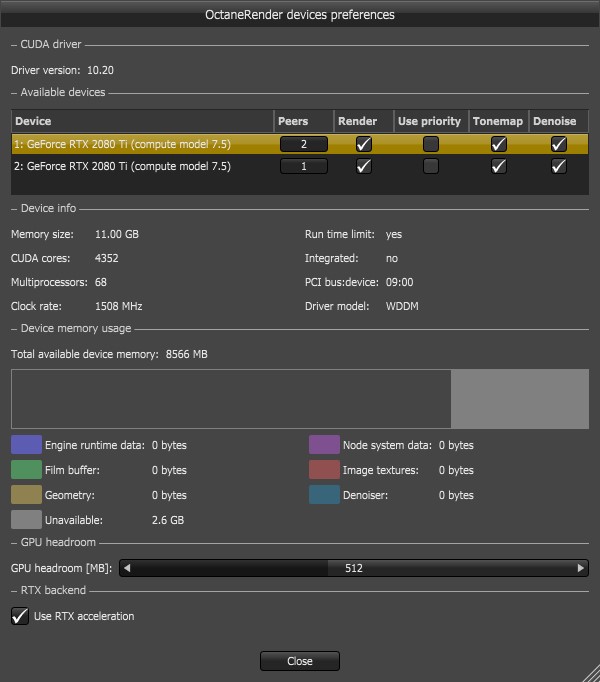Click Multiprocessors value 68
The image size is (600, 682).
pyautogui.click(x=101, y=282)
